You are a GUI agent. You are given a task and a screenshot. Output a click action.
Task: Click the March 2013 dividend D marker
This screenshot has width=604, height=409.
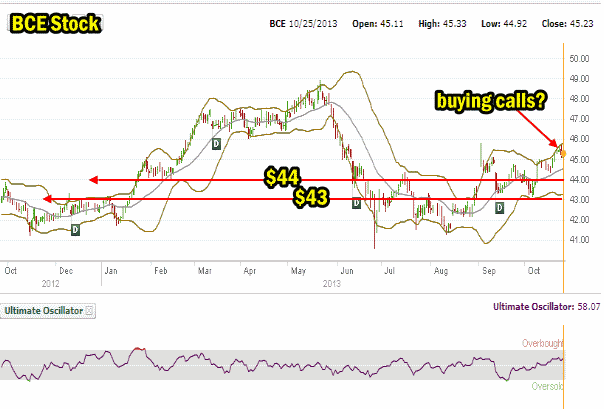tap(216, 144)
